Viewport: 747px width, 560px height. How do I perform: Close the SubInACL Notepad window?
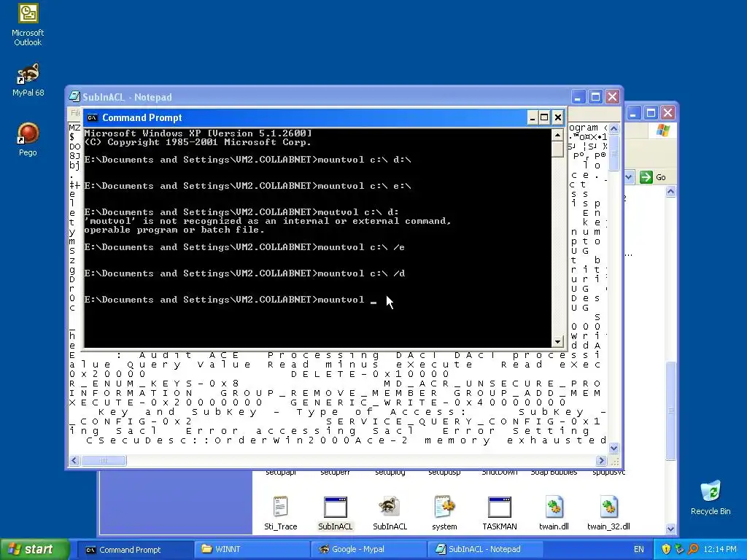pyautogui.click(x=612, y=97)
